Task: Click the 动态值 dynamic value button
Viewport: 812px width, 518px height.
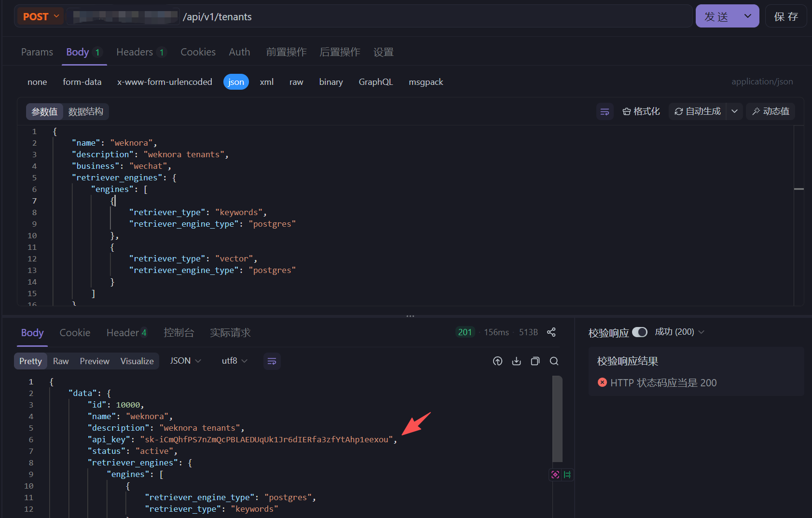Action: [x=771, y=111]
